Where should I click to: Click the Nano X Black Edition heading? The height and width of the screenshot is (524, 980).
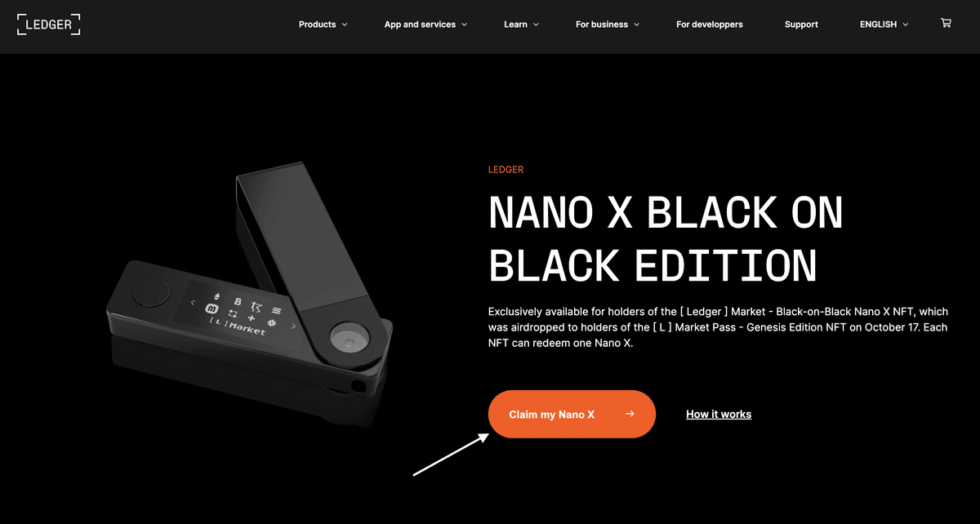click(666, 239)
